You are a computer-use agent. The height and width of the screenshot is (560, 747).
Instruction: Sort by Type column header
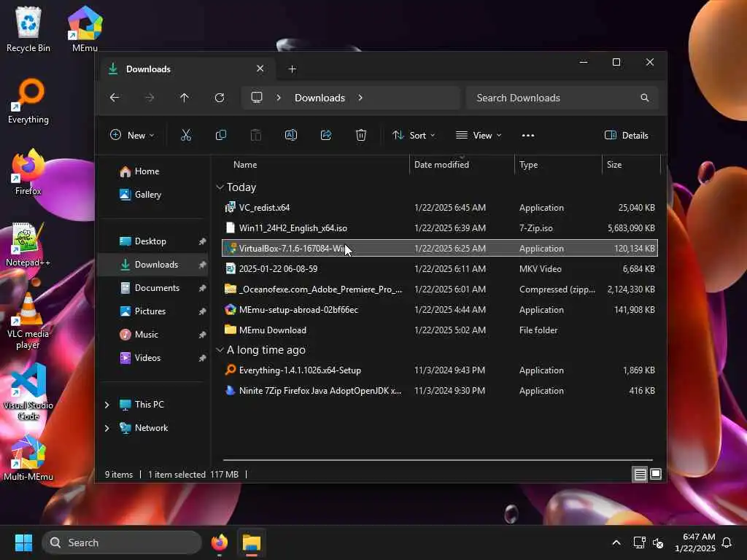pyautogui.click(x=528, y=165)
